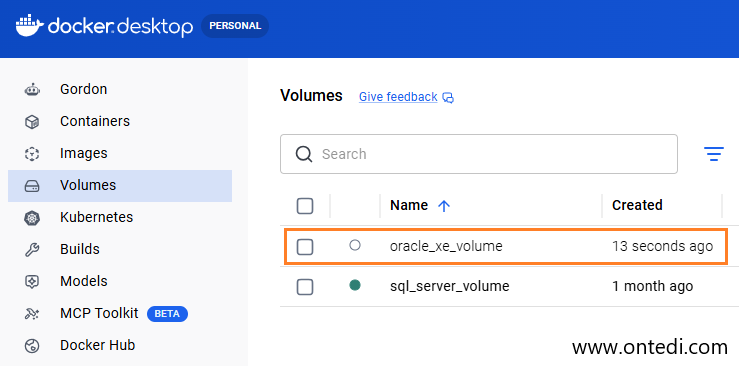
Task: Open the filter options icon
Action: [714, 154]
